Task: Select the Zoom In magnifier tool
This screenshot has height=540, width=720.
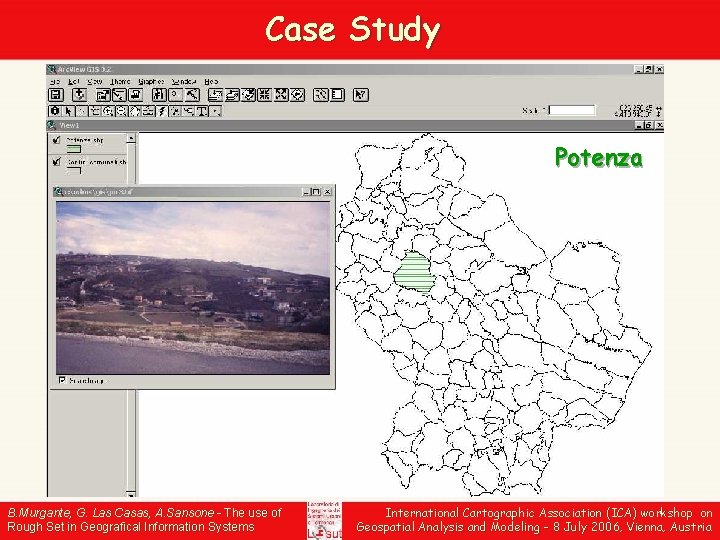Action: [108, 111]
